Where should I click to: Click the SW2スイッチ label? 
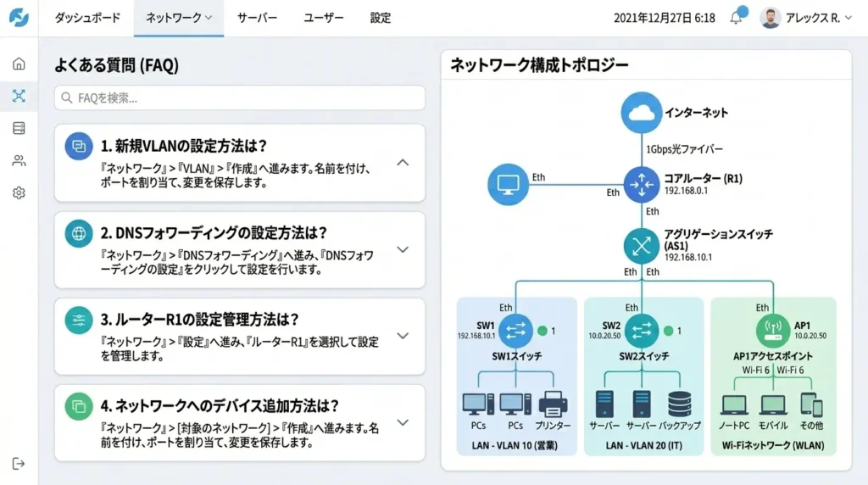(644, 356)
